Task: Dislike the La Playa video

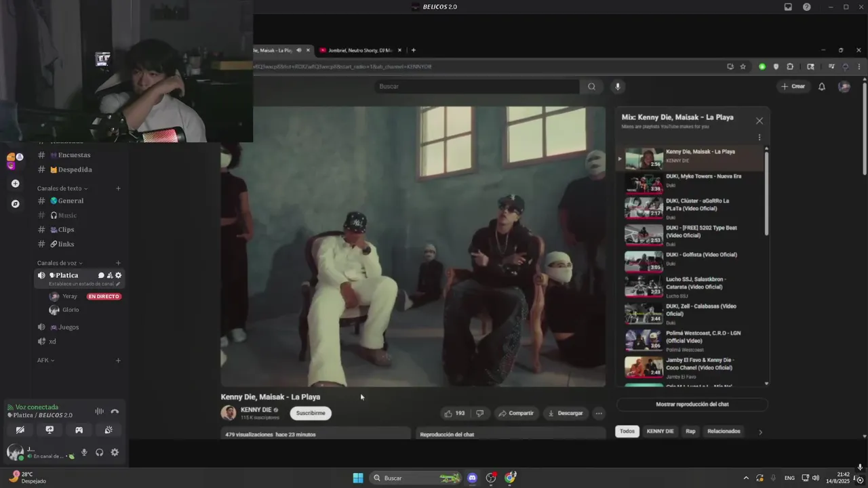Action: [480, 413]
